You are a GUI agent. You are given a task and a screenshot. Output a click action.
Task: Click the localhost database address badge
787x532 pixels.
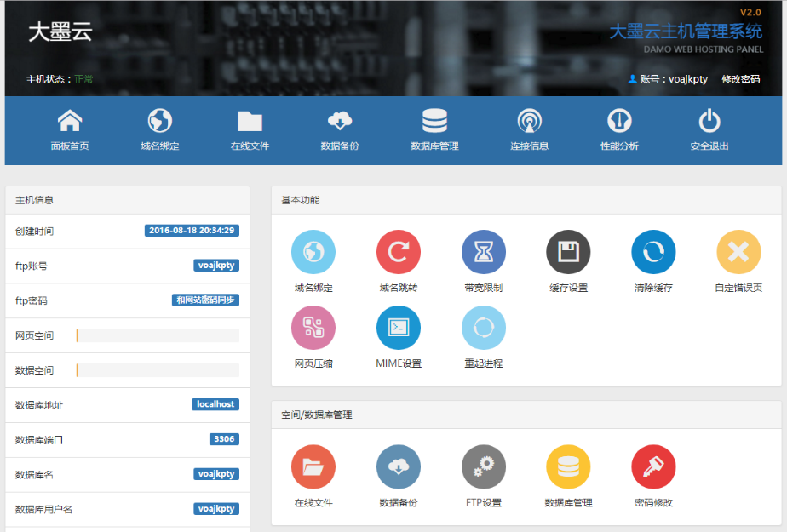click(215, 404)
